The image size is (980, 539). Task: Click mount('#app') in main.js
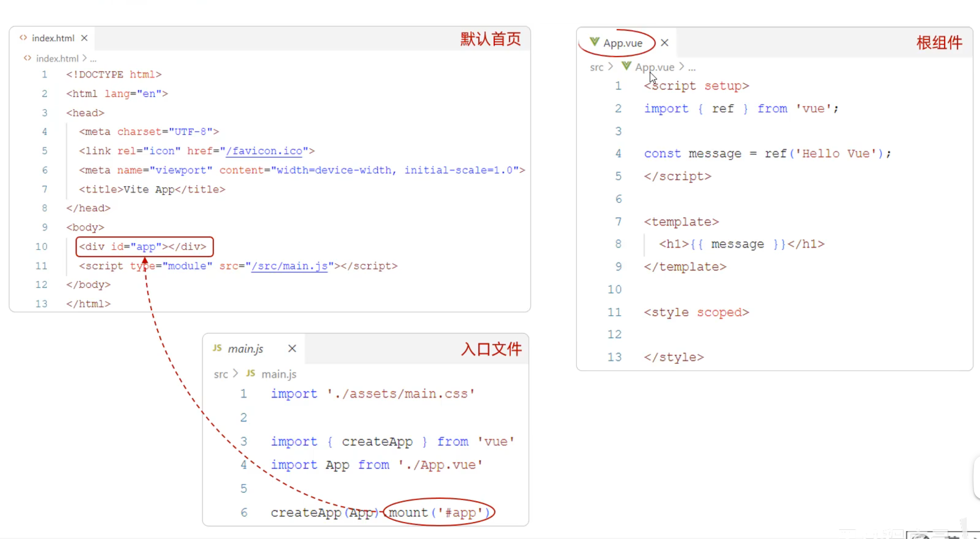439,512
